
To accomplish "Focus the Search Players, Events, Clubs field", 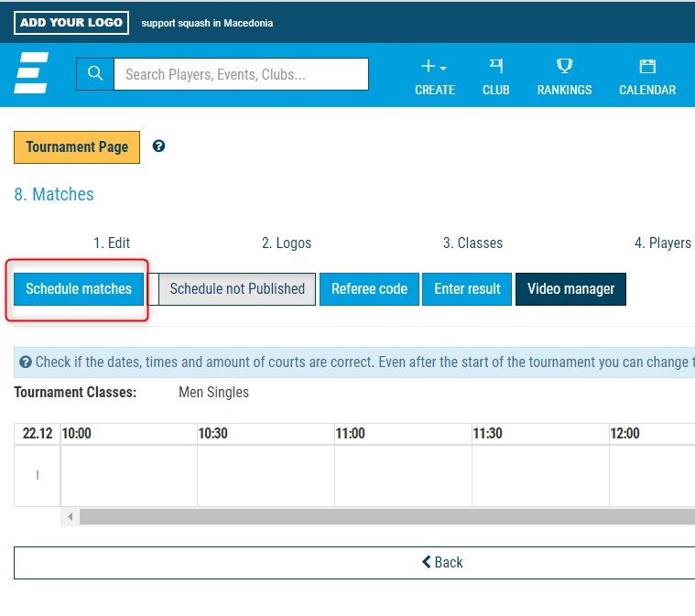I will click(x=241, y=74).
